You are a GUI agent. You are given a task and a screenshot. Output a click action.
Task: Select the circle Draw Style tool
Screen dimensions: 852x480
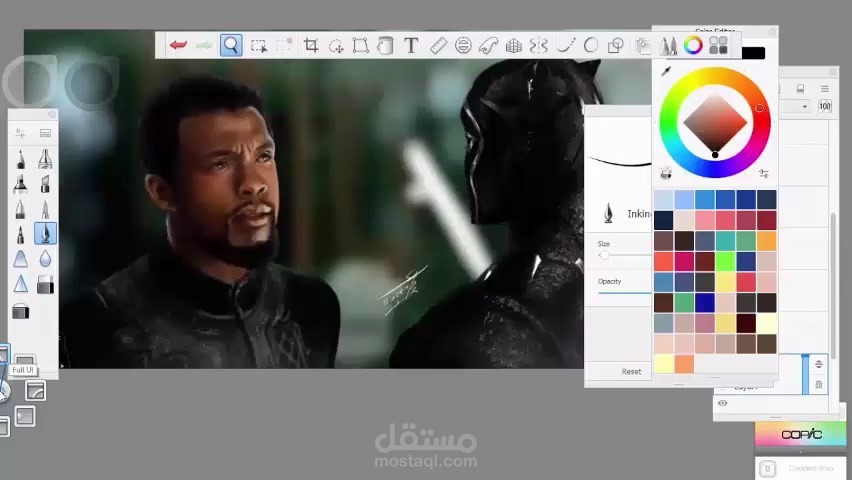pos(591,45)
